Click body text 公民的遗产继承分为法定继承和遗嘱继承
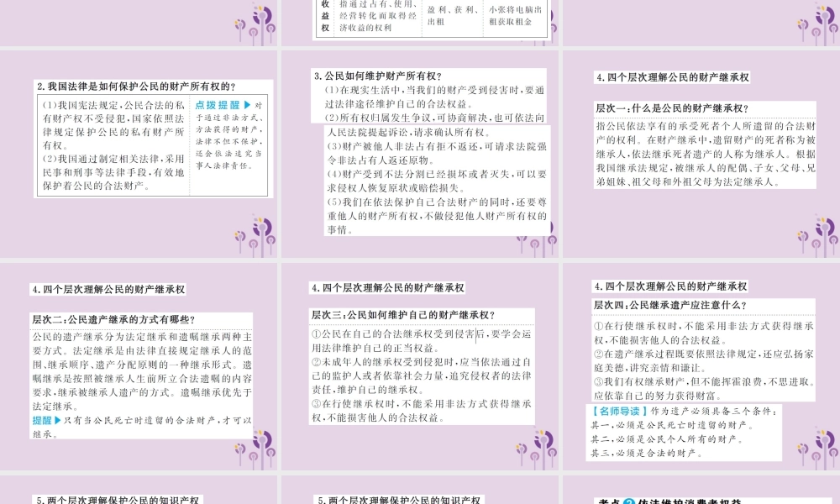Viewport: 840px width, 504px height. pos(141,371)
